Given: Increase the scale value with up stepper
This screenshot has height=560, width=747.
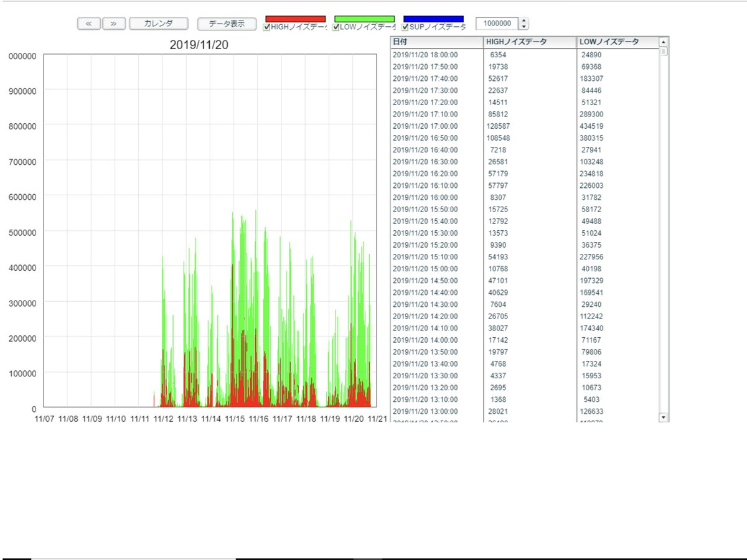Looking at the screenshot, I should point(524,21).
